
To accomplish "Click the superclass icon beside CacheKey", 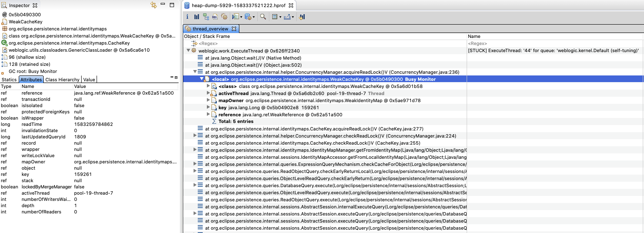I will [5, 43].
